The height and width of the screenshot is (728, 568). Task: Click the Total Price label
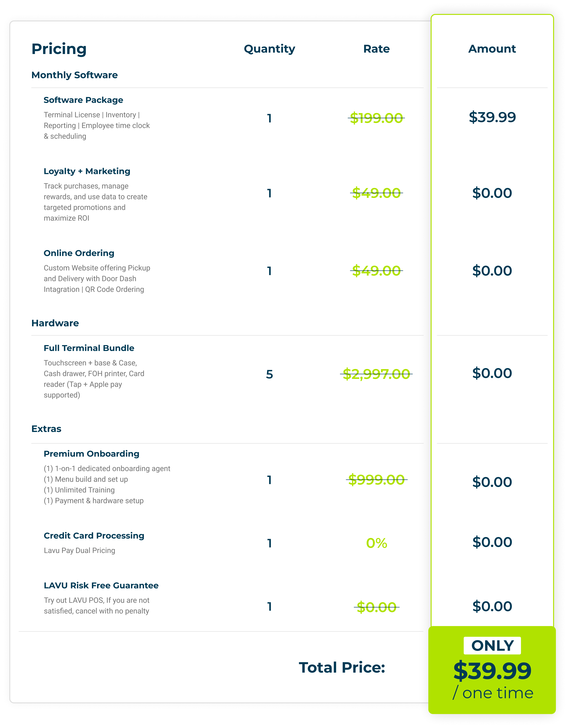(x=342, y=667)
